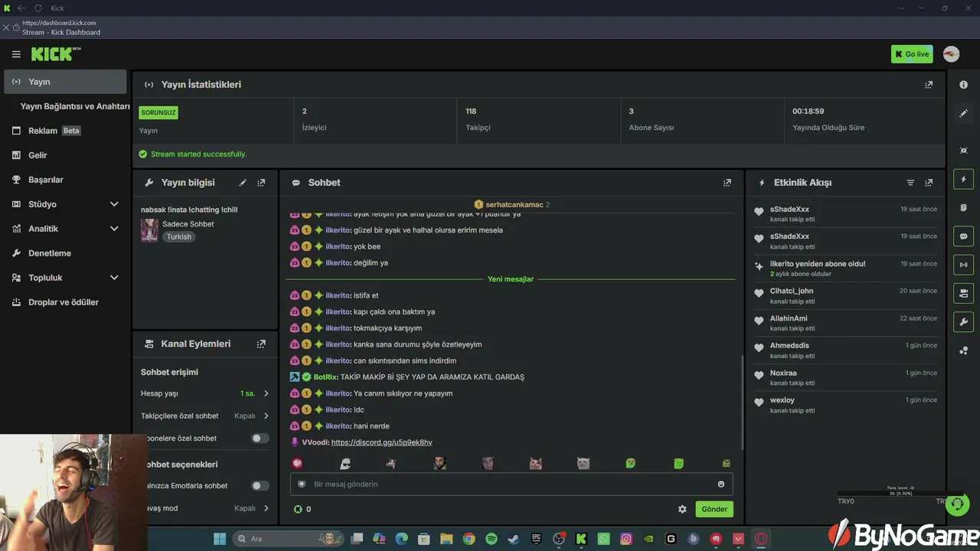Viewport: 980px width, 551px height.
Task: Open Spotify from the taskbar
Action: 492,539
